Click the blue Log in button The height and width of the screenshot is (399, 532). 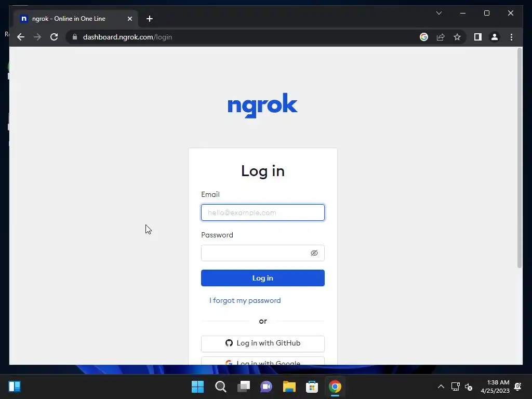(x=262, y=278)
